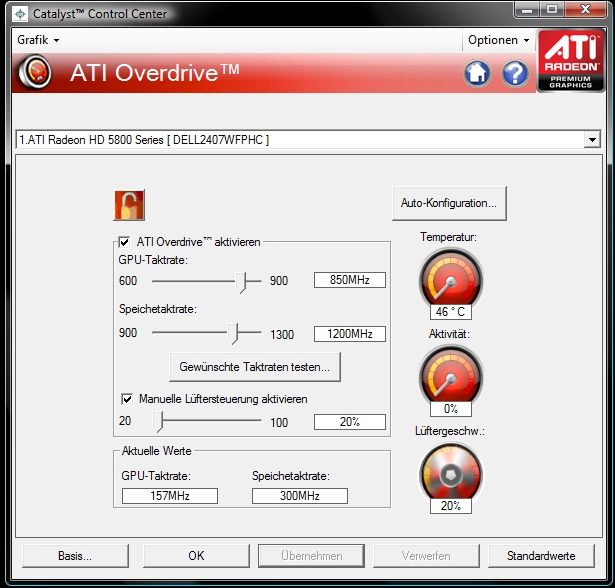Click the 20% fan speed field
The height and width of the screenshot is (588, 615).
[x=349, y=422]
